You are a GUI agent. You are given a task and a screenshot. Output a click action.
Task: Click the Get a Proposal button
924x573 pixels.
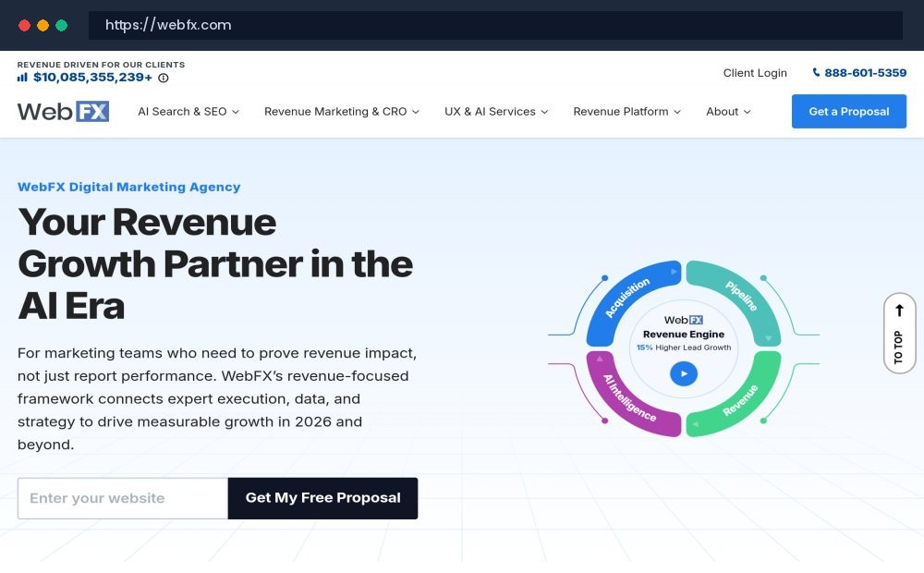point(849,112)
